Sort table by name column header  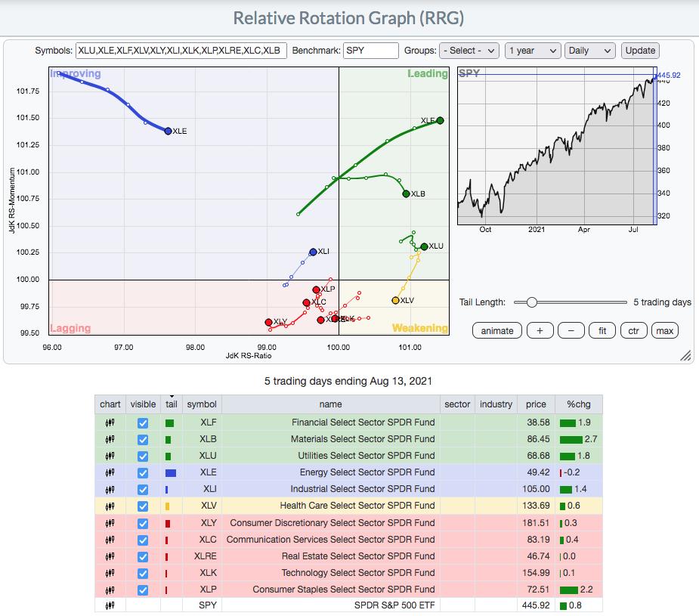point(331,404)
